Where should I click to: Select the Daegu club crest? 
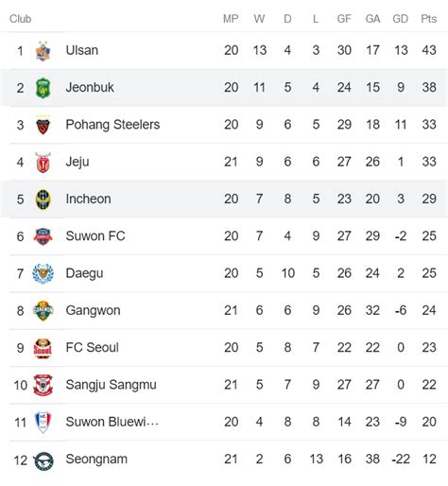click(x=43, y=273)
